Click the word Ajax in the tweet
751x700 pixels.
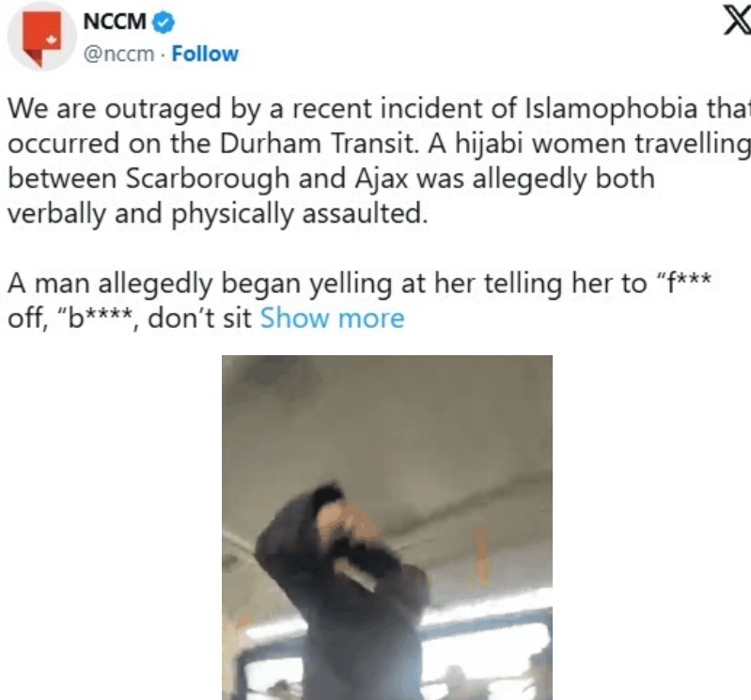382,179
